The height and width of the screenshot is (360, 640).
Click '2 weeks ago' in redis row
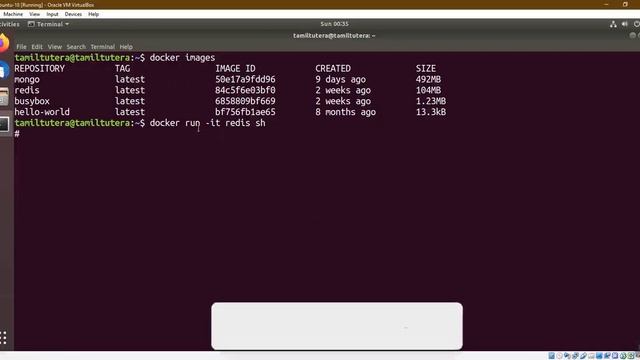click(343, 90)
